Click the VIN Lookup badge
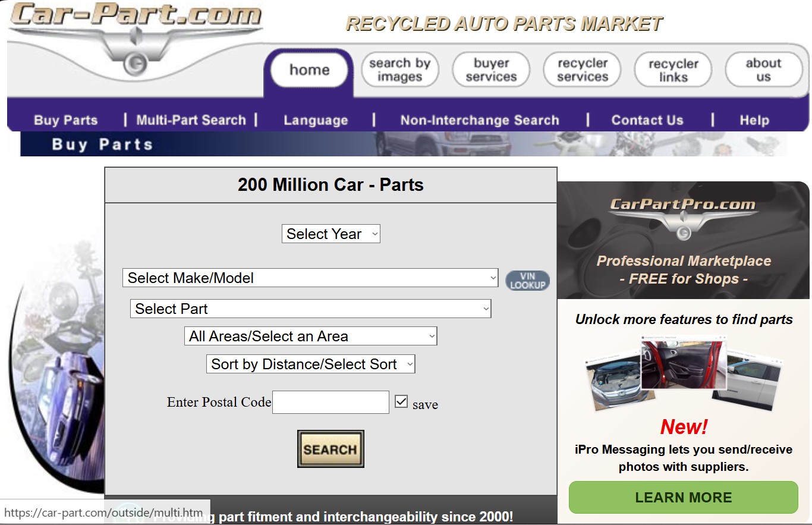 527,279
